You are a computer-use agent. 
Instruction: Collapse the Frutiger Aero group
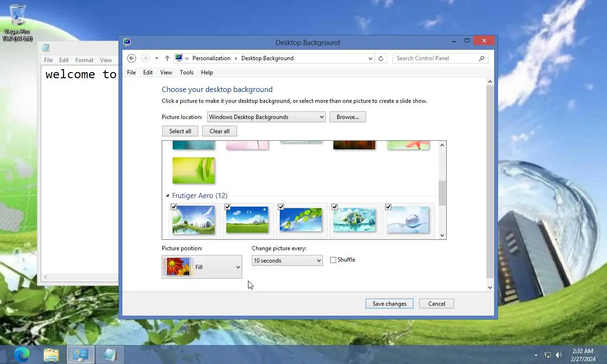click(x=167, y=196)
